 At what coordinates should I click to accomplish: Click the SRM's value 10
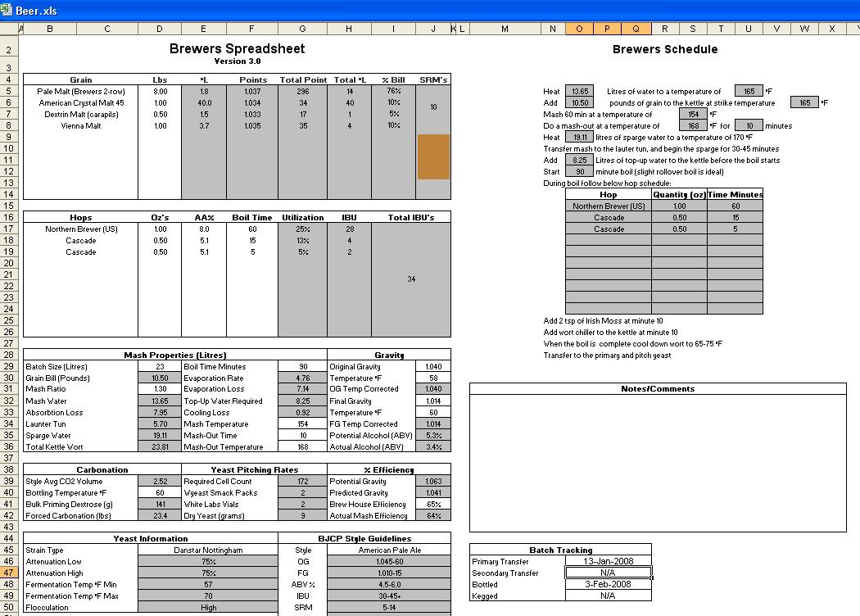(x=433, y=107)
